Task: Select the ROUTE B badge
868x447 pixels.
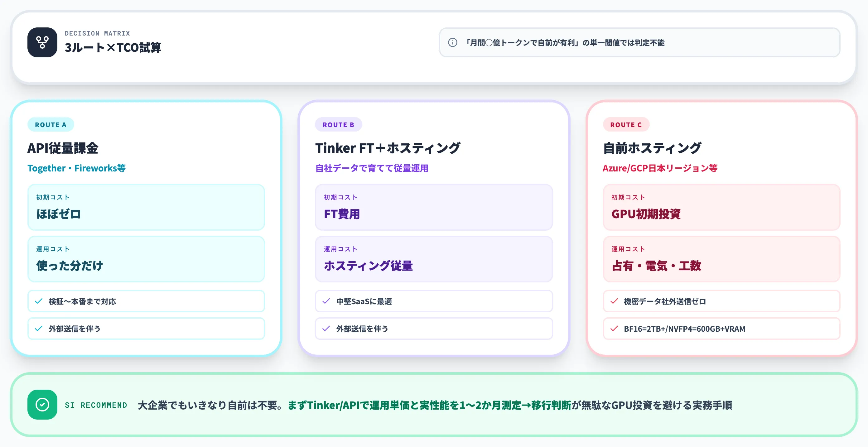Action: click(x=338, y=125)
